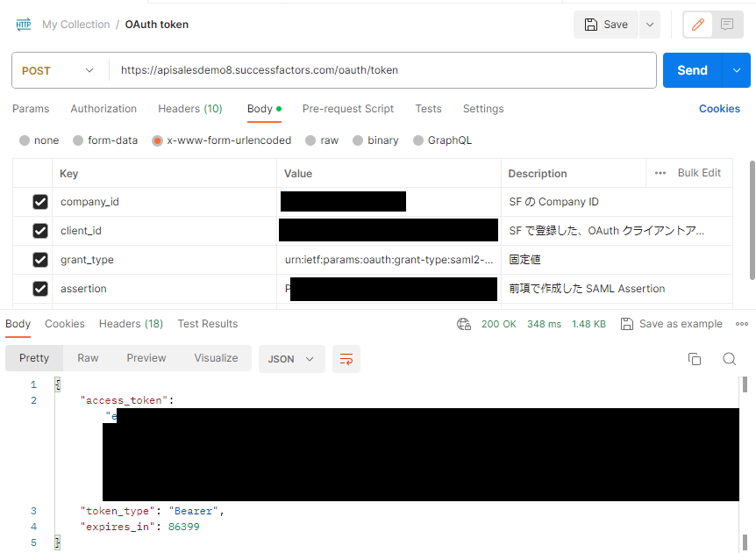Uncheck the company_id row checkbox
The height and width of the screenshot is (553, 756).
click(x=40, y=202)
